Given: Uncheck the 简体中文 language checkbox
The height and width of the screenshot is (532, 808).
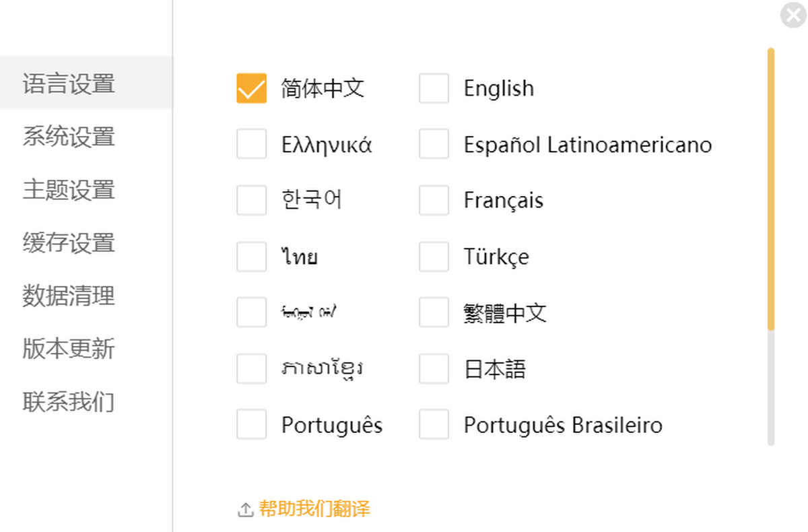Looking at the screenshot, I should pyautogui.click(x=251, y=88).
